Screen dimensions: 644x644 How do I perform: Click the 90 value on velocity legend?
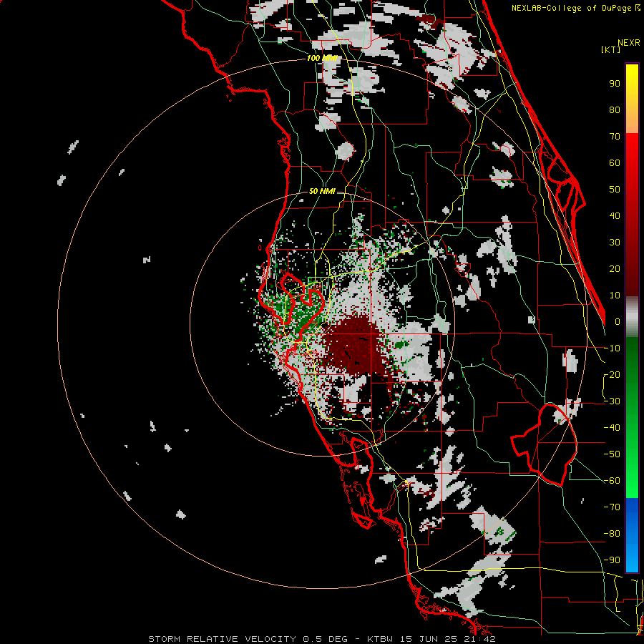point(615,84)
